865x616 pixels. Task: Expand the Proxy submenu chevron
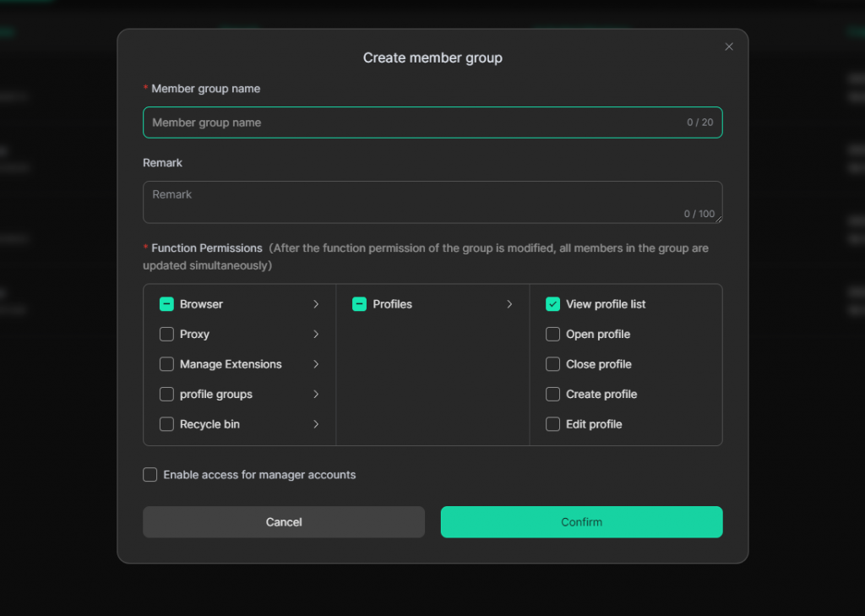(316, 335)
